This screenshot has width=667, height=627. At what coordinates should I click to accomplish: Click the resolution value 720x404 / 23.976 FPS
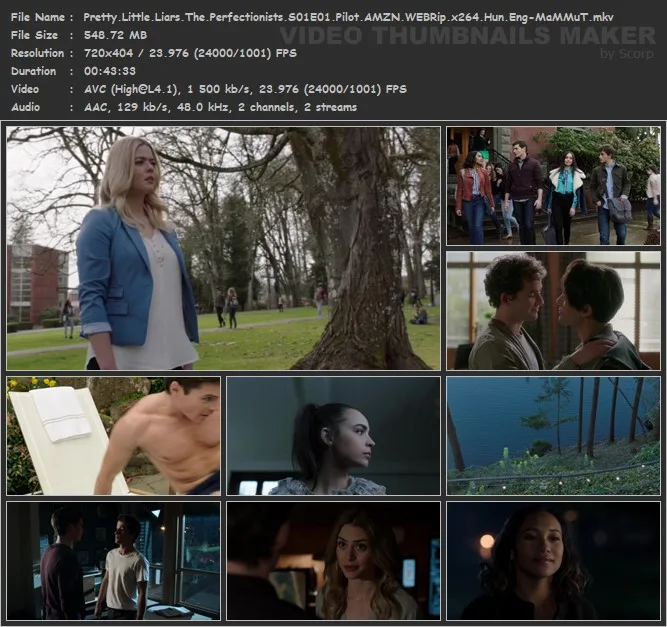coord(190,54)
